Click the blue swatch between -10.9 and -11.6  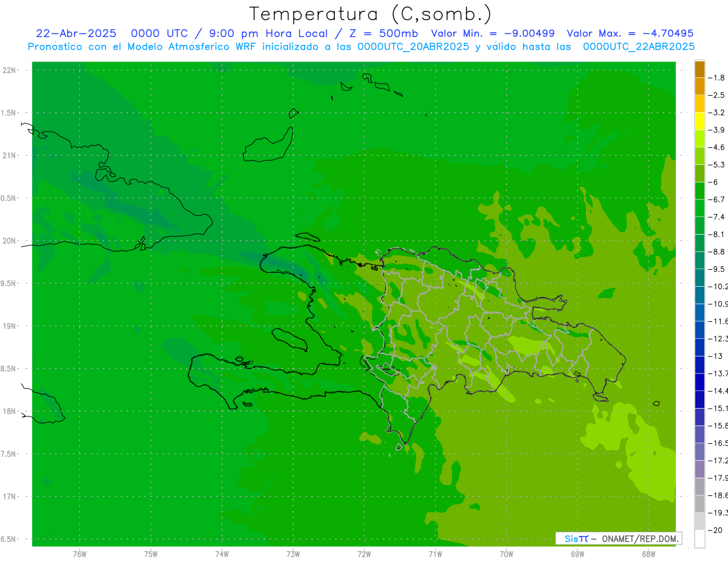(x=699, y=312)
